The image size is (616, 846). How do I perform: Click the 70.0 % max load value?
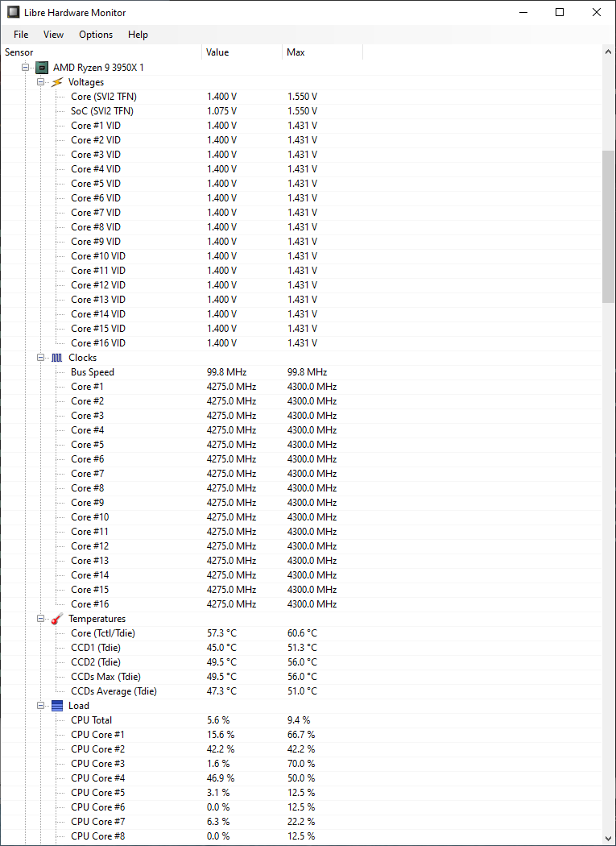pos(301,764)
